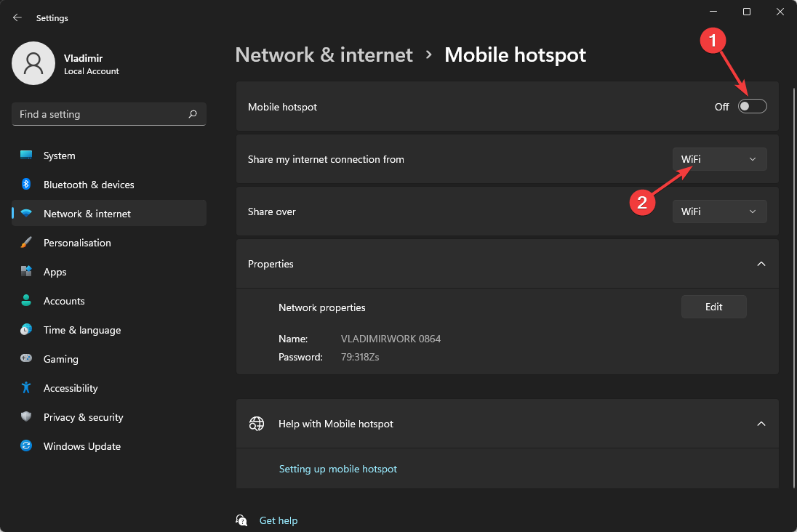Image resolution: width=797 pixels, height=532 pixels.
Task: Go to Time & language settings
Action: tap(81, 330)
